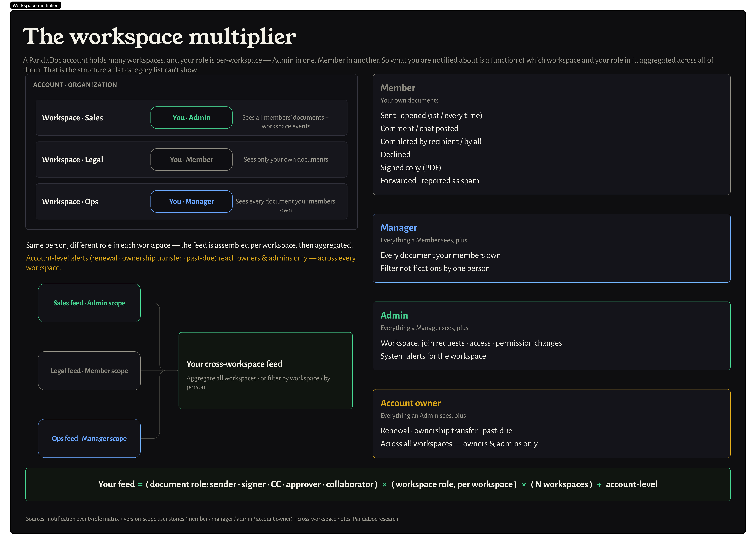Open the Ops feed · Manager scope box
Image resolution: width=756 pixels, height=544 pixels.
coord(89,438)
